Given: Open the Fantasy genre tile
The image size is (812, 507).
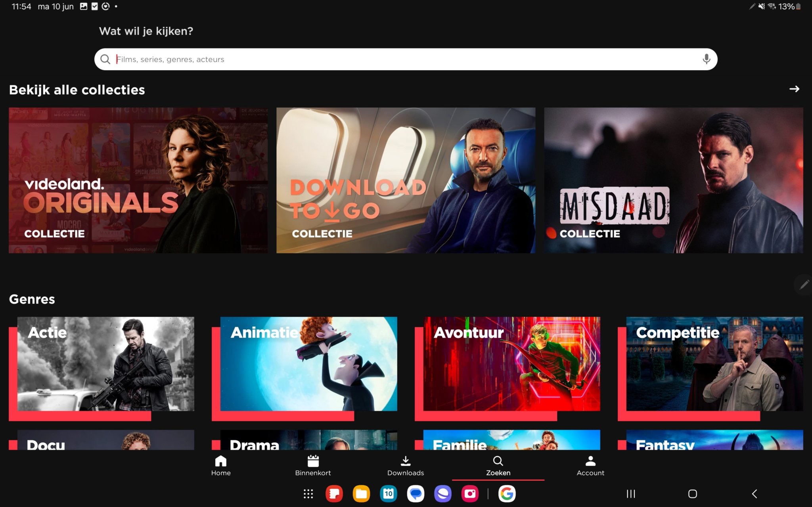Looking at the screenshot, I should click(x=710, y=440).
